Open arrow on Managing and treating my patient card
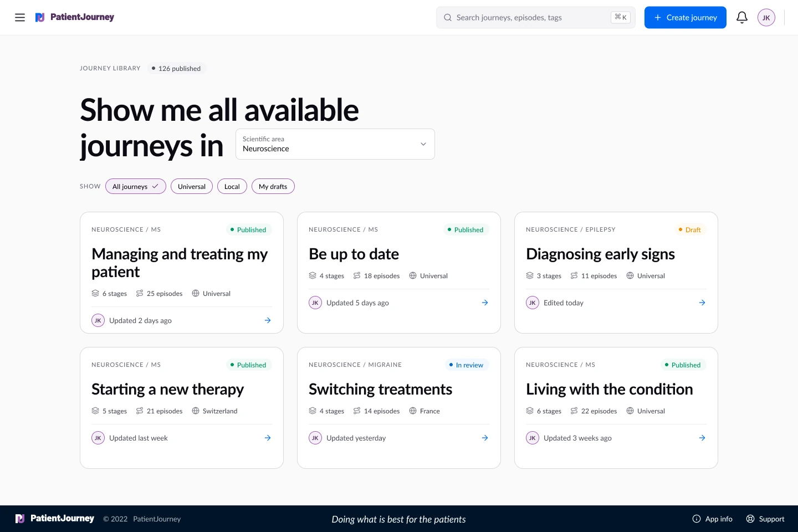 pyautogui.click(x=268, y=320)
